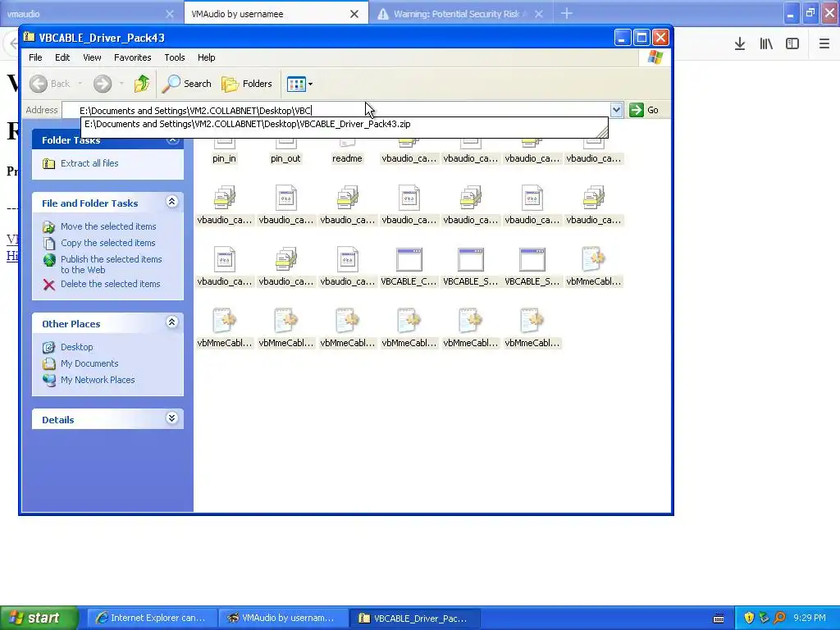The image size is (840, 630).
Task: Open the browser hamburger menu
Action: (824, 44)
